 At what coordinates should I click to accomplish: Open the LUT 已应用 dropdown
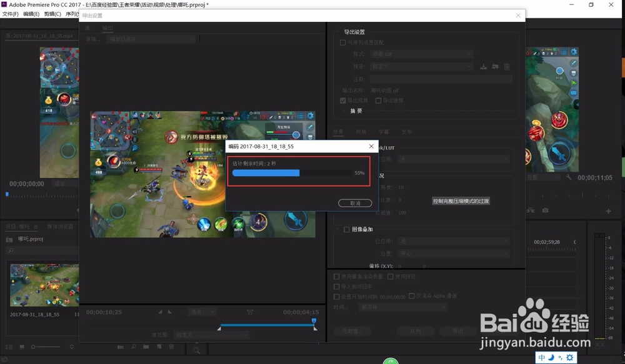coord(454,159)
